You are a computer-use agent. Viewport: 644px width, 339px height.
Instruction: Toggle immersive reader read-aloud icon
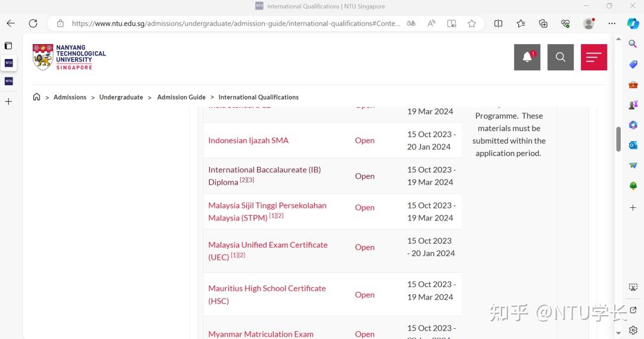coord(431,23)
